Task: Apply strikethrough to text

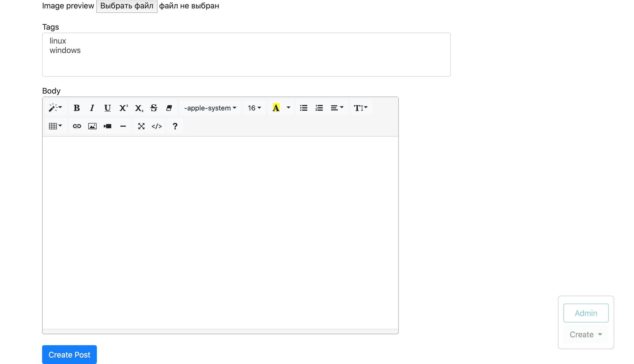Action: pos(154,108)
